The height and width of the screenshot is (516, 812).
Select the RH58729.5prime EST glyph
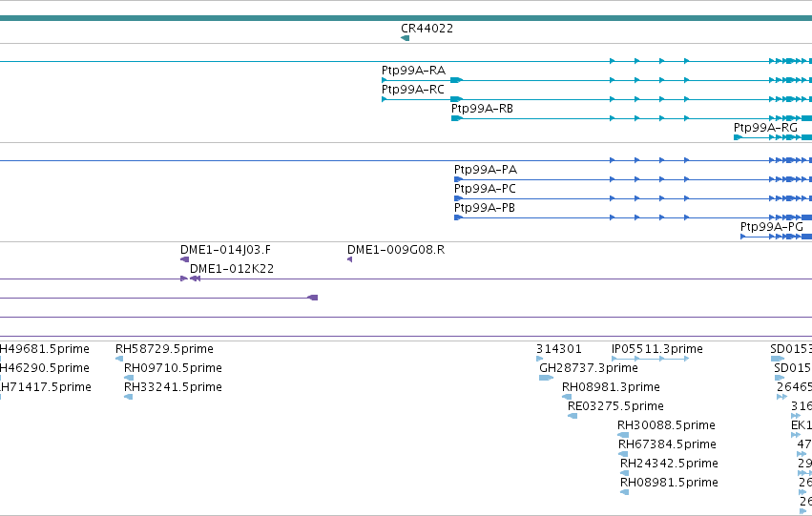119,359
